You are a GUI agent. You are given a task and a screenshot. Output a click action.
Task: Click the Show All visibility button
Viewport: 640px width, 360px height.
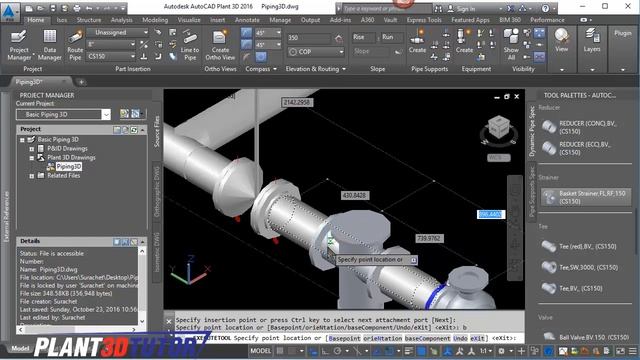(511, 45)
